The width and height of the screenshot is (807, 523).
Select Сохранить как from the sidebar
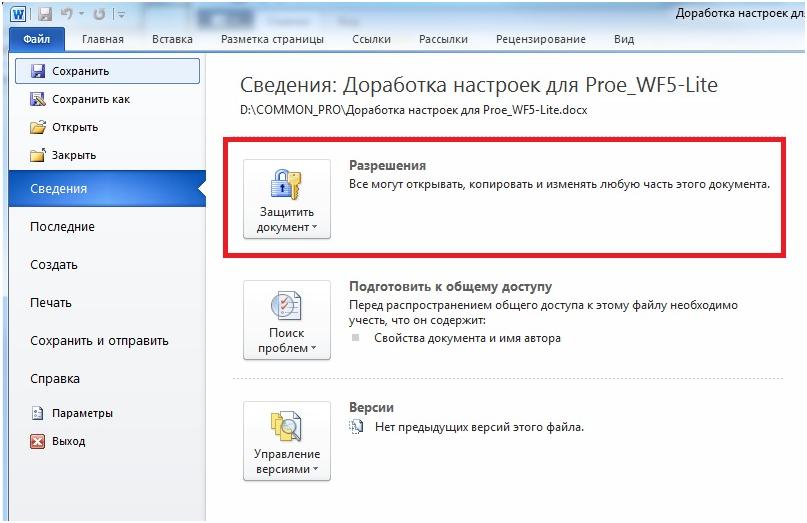tap(90, 99)
